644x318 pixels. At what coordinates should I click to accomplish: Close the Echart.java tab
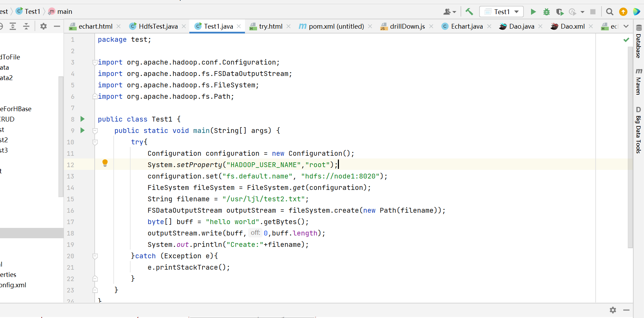[489, 26]
